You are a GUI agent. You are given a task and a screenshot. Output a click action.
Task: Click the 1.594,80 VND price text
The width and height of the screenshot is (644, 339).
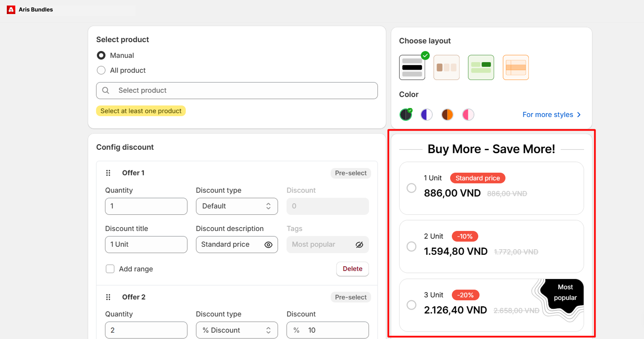tap(456, 251)
